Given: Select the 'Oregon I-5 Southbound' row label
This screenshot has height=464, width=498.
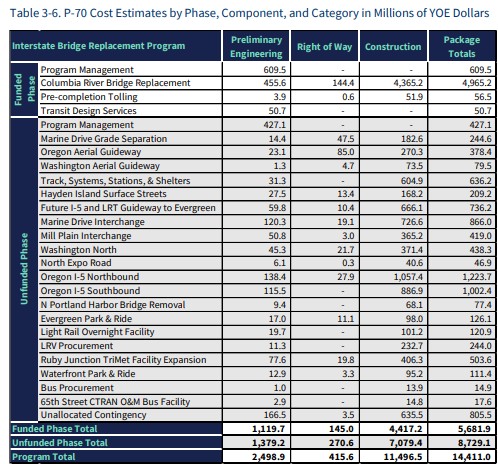Looking at the screenshot, I should [x=90, y=291].
